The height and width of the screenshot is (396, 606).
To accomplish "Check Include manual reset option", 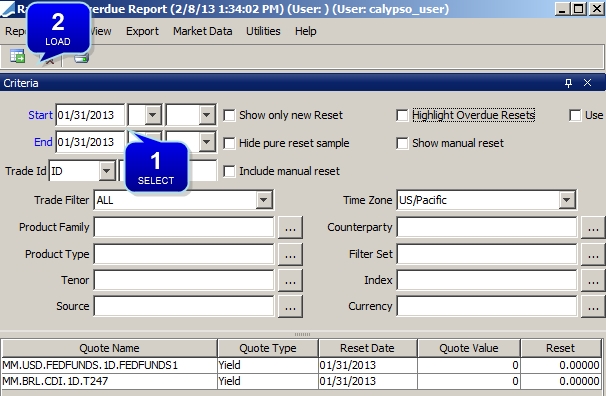I will pyautogui.click(x=229, y=171).
